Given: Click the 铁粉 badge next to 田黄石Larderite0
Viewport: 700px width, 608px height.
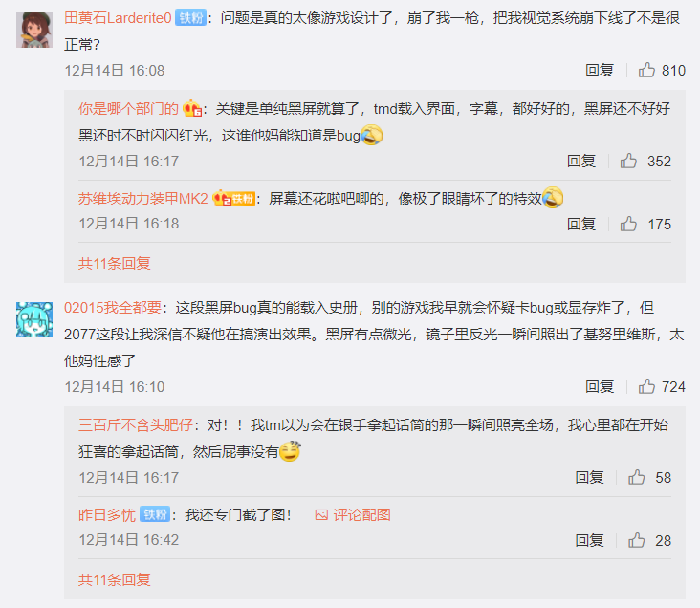Looking at the screenshot, I should tap(190, 18).
